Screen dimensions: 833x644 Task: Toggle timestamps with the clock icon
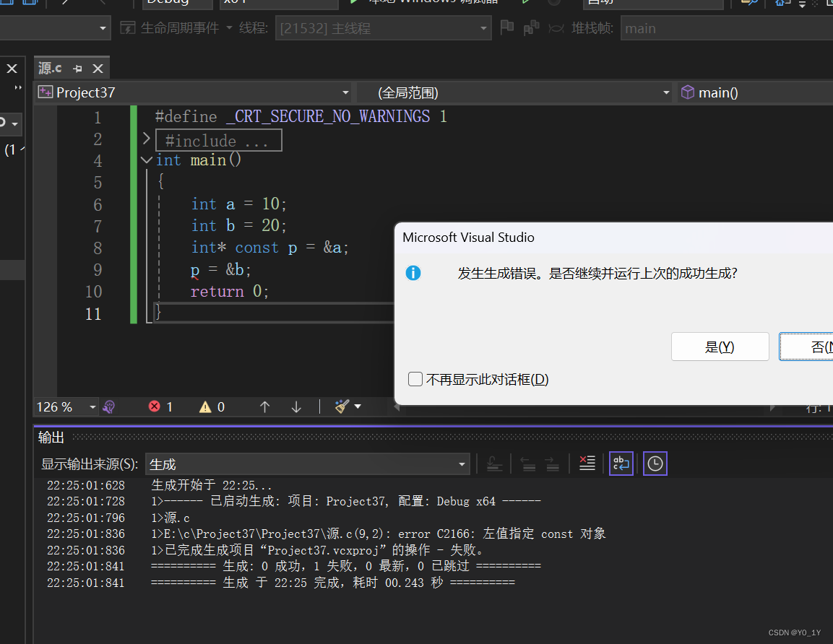click(x=655, y=464)
